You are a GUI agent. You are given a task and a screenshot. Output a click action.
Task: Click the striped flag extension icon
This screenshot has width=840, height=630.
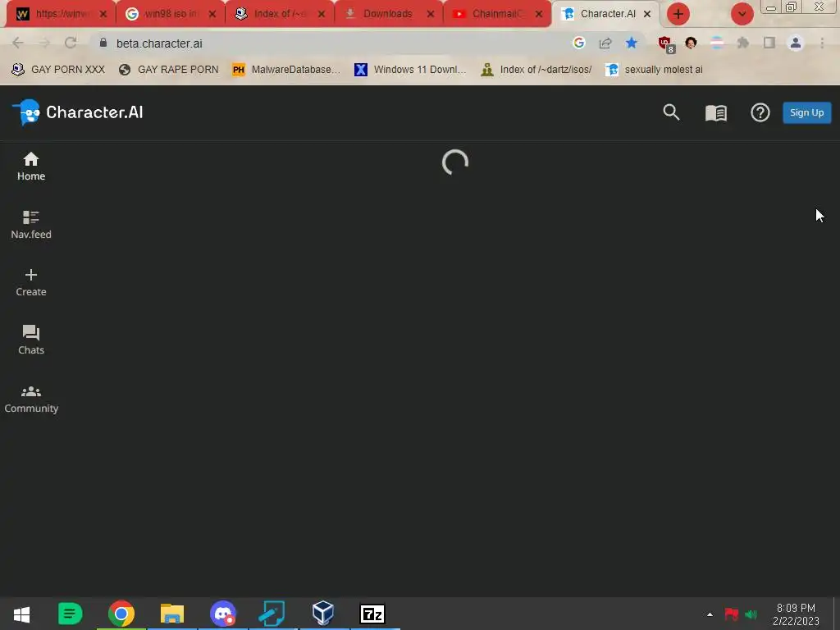click(717, 43)
